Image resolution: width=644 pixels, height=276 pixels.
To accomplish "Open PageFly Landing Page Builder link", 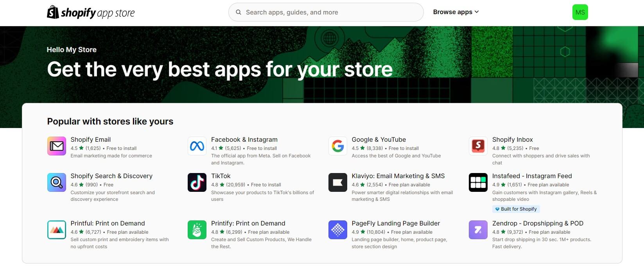I will pyautogui.click(x=396, y=223).
